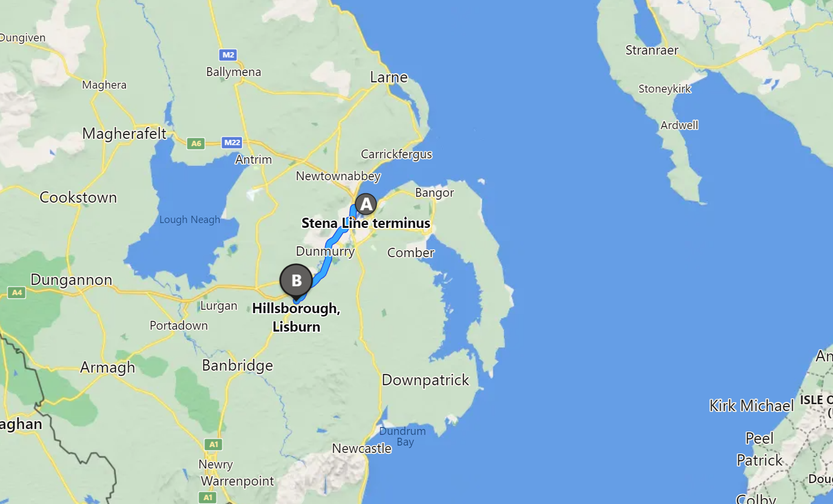
Task: Click the Downpatrick town label
Action: (425, 380)
